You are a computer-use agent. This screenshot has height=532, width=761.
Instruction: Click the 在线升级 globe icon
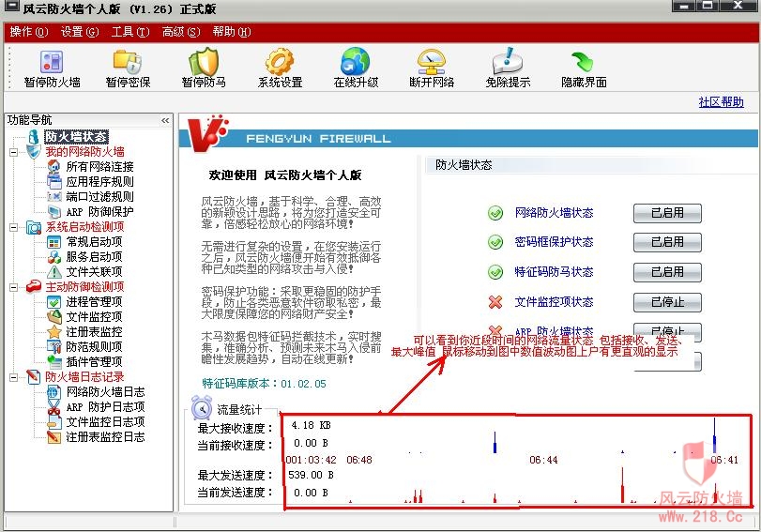(356, 62)
